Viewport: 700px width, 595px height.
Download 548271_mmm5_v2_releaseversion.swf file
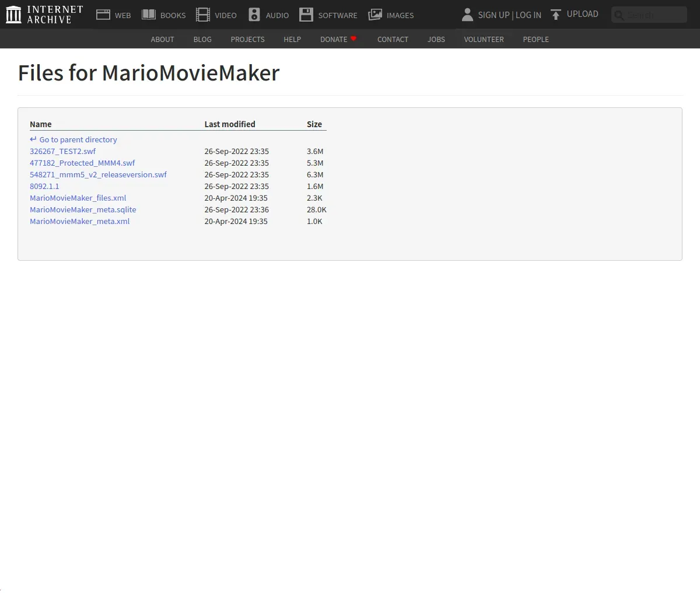(98, 174)
